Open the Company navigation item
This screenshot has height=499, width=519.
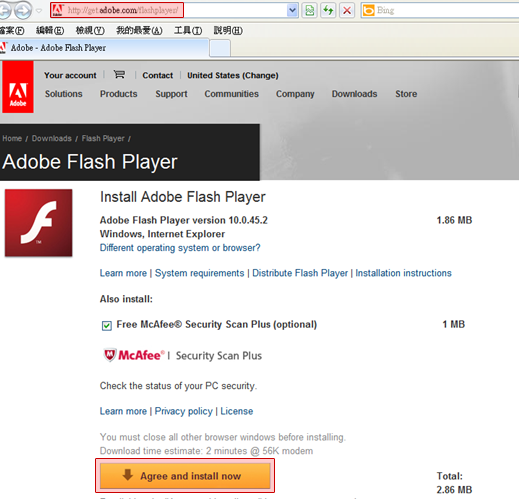click(295, 94)
